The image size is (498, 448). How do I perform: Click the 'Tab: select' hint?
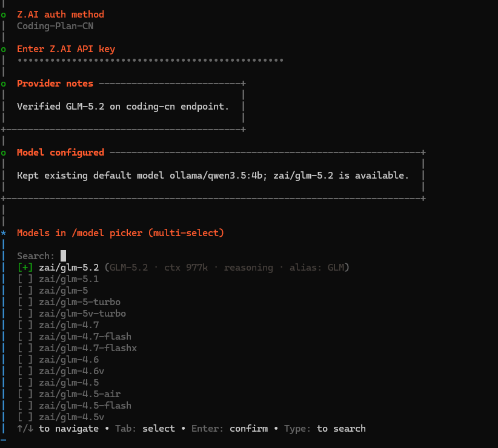pyautogui.click(x=145, y=429)
